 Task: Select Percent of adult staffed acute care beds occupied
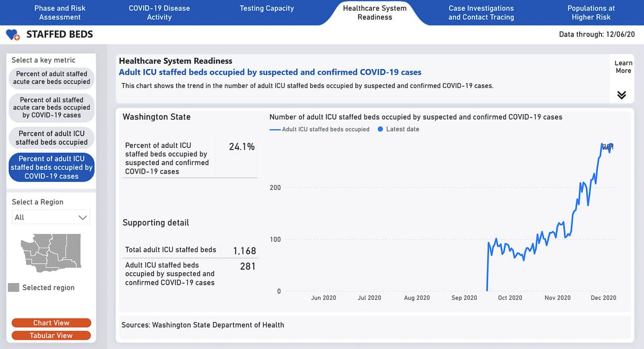52,78
